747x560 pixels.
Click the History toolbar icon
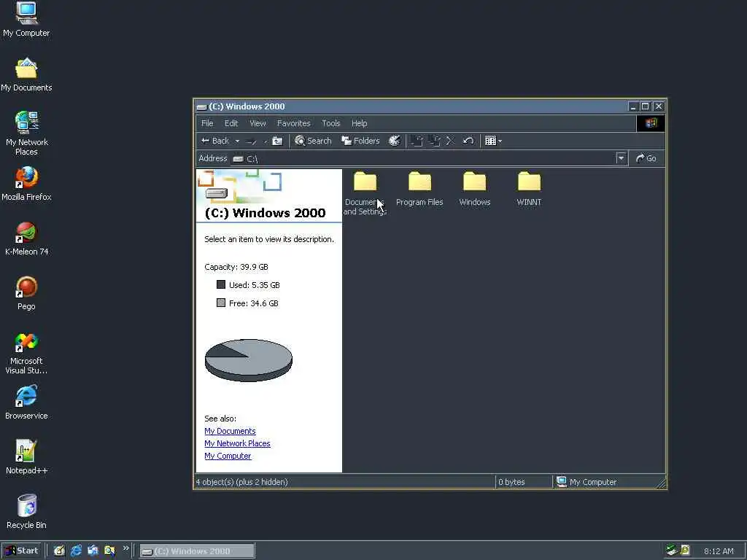point(394,141)
